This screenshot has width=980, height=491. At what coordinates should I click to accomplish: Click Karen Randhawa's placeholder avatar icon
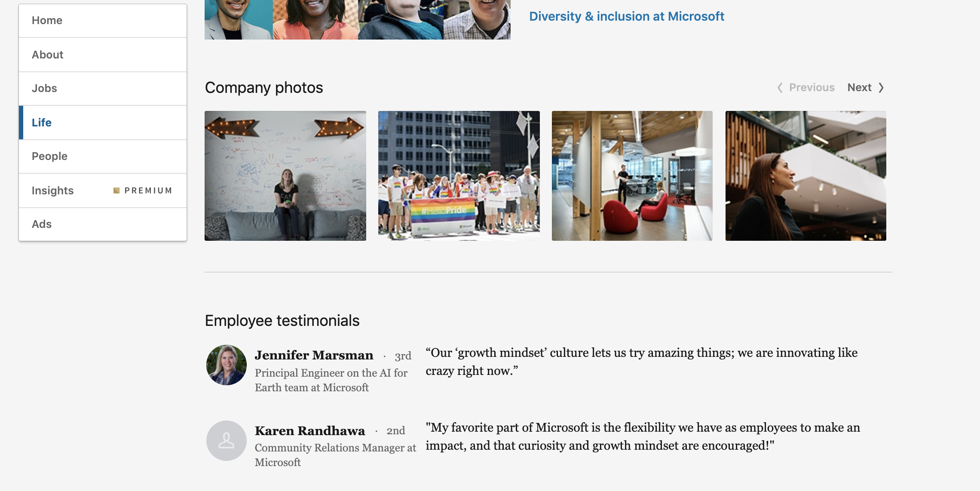pyautogui.click(x=226, y=441)
